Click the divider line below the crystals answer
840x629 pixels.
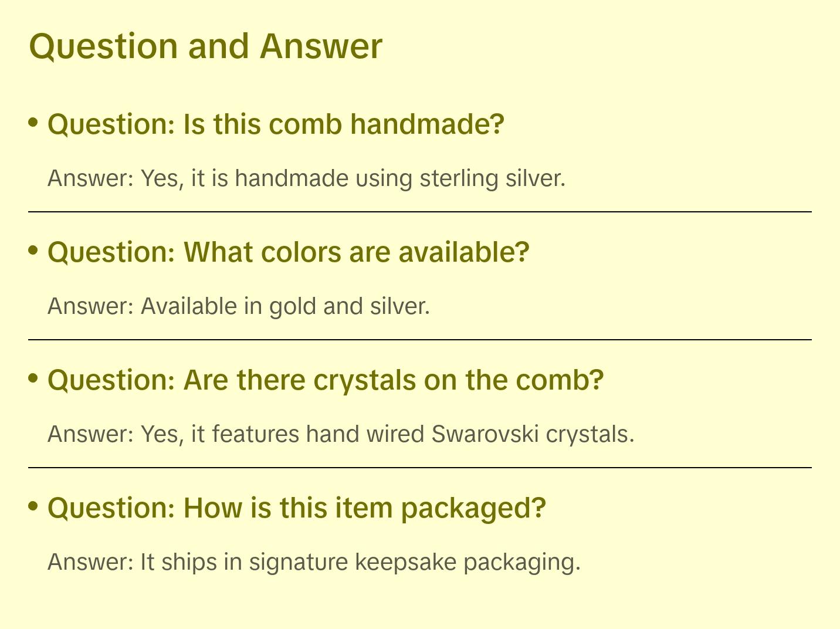point(419,468)
